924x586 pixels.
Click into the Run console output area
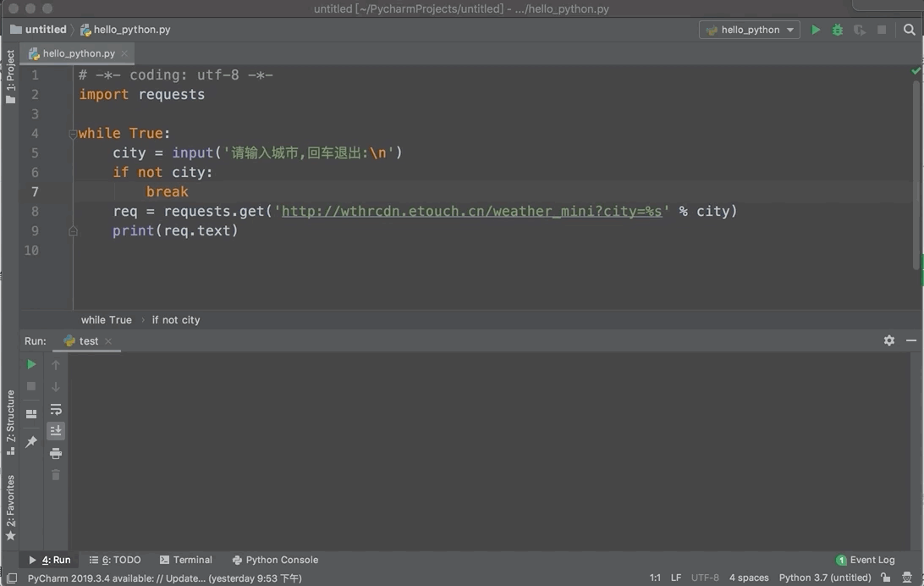tap(489, 451)
